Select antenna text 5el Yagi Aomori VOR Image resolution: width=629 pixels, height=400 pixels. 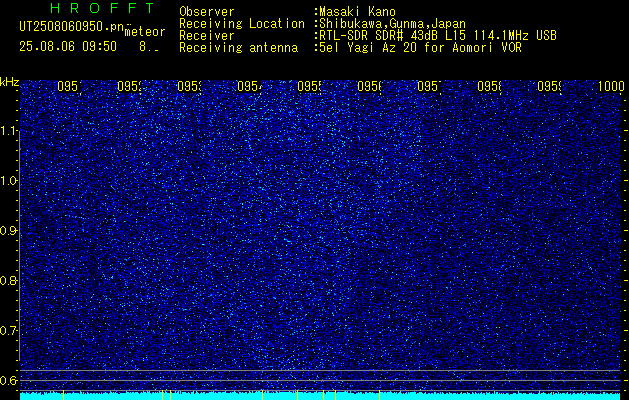420,48
